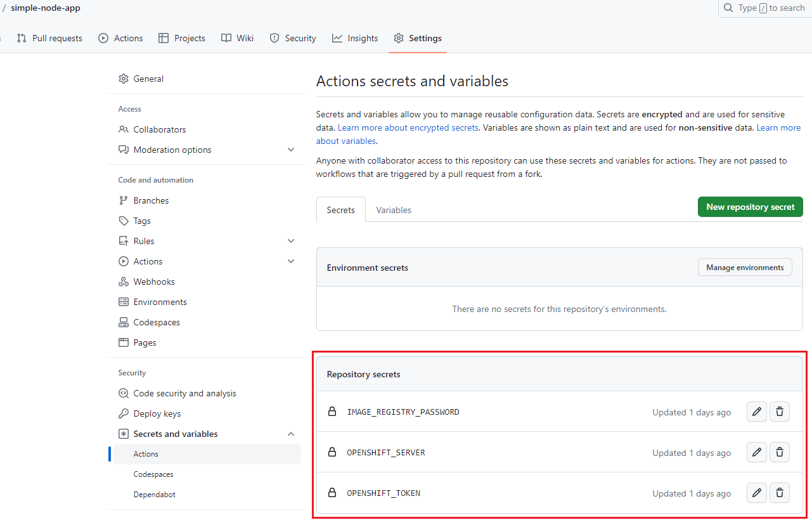Click the Pages browser icon in sidebar
The height and width of the screenshot is (520, 812).
coord(124,342)
